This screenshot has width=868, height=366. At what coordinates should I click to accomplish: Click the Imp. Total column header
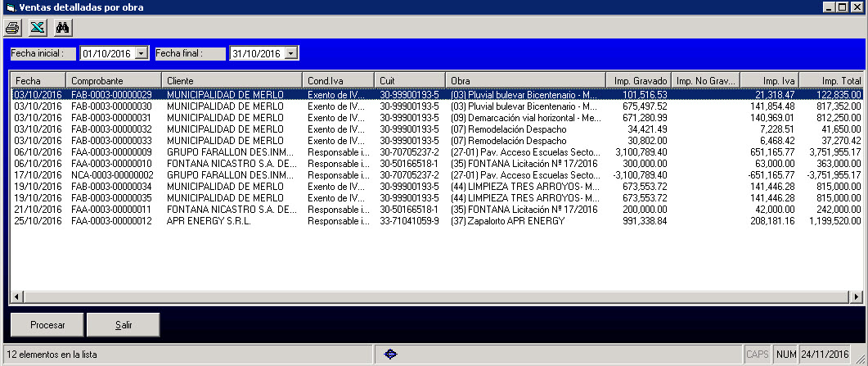pos(830,81)
